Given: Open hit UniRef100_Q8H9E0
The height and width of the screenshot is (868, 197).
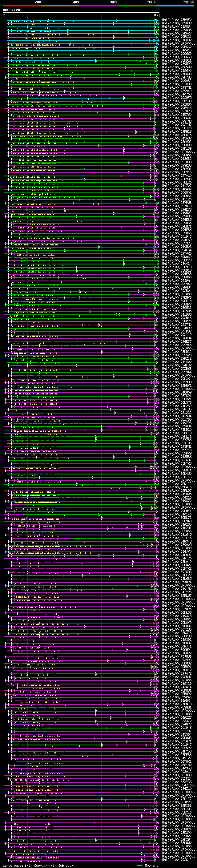Looking at the screenshot, I should (177, 20).
